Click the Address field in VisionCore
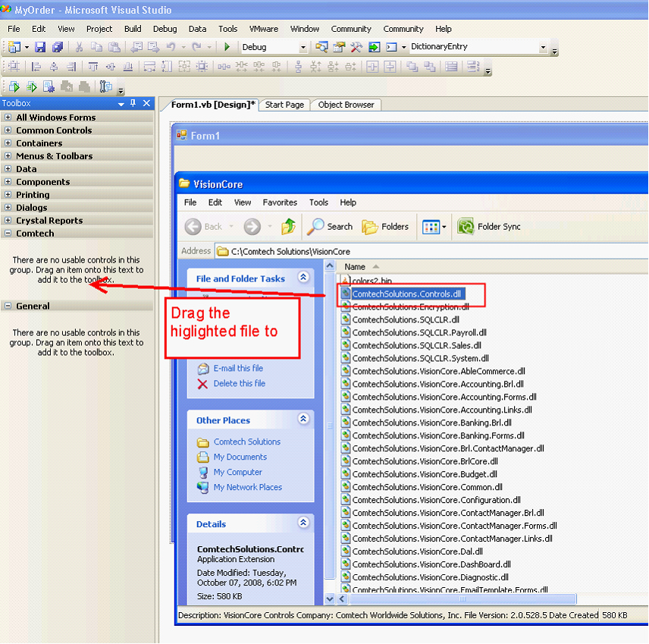Viewport: 649px width, 644px height. point(431,251)
